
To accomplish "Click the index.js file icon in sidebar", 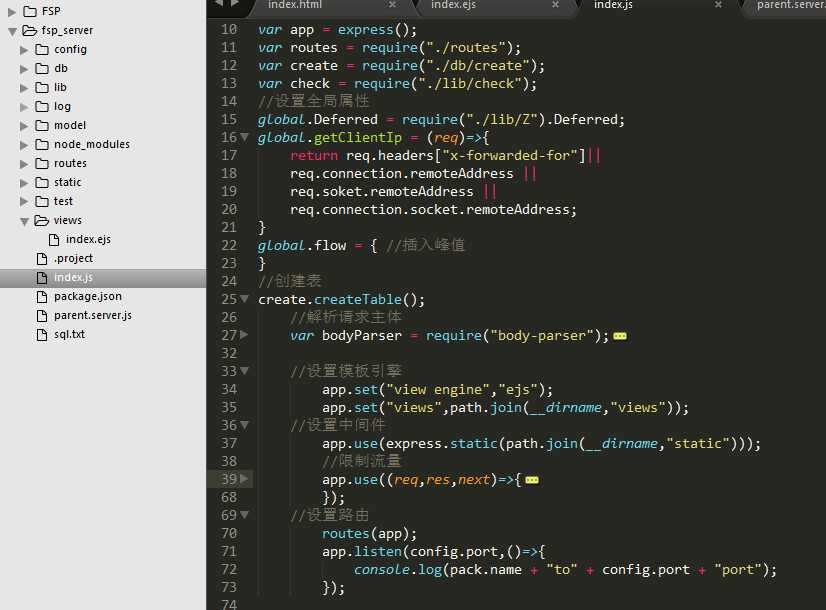I will tap(42, 278).
